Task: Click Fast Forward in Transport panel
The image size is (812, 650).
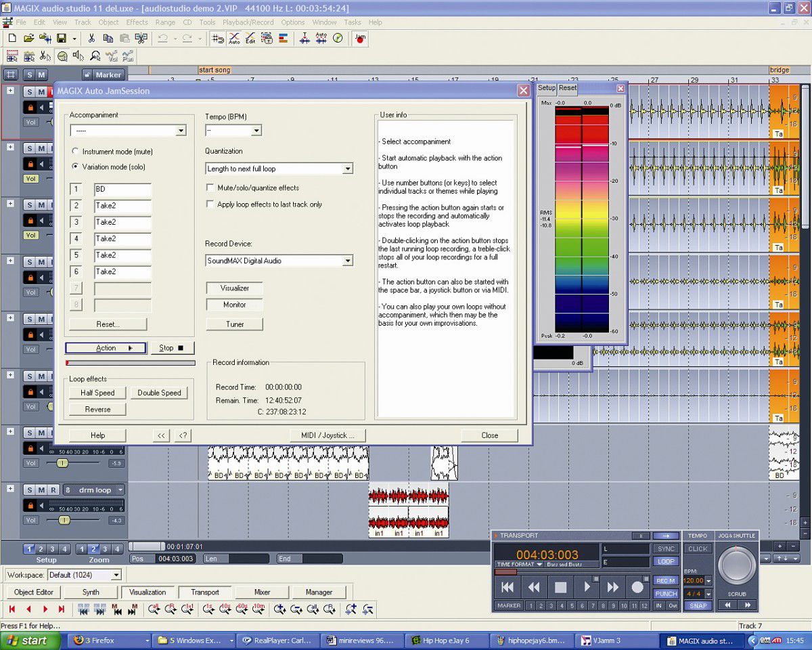Action: point(612,587)
